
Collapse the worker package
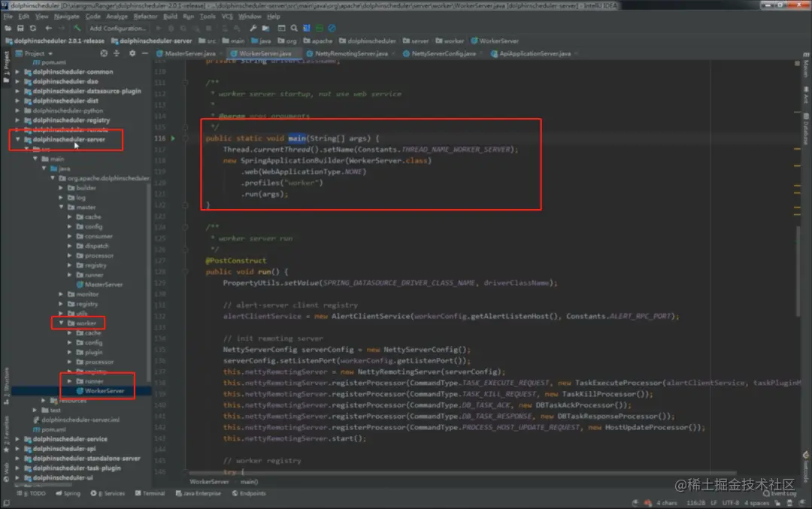(61, 323)
